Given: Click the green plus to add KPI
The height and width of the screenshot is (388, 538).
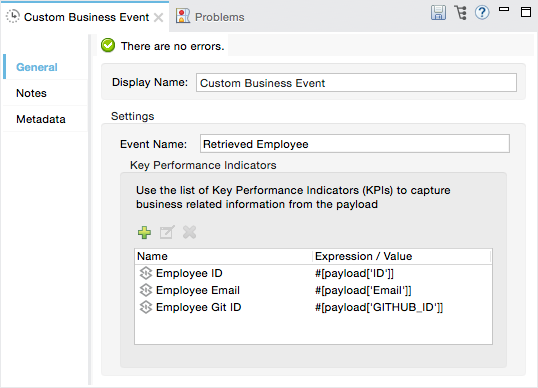Looking at the screenshot, I should point(144,232).
